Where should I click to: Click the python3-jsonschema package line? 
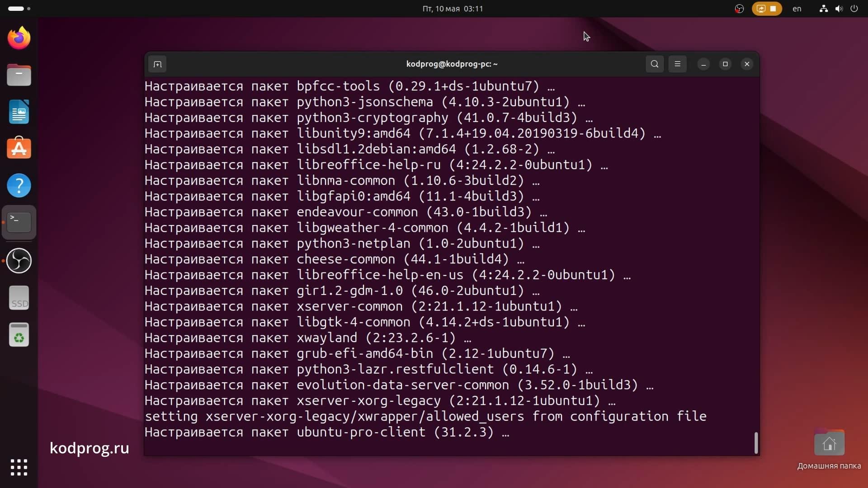tap(365, 102)
